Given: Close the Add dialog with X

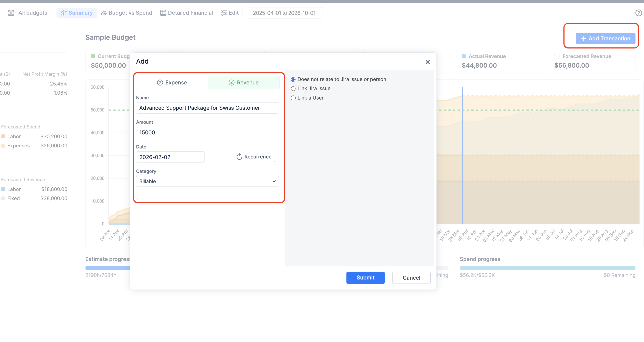Looking at the screenshot, I should (x=427, y=62).
